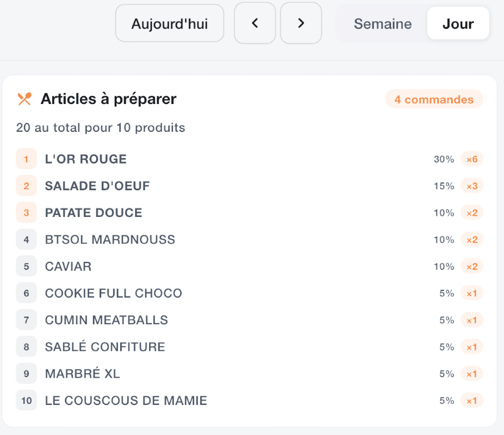Click the 4 commandes badge
The height and width of the screenshot is (435, 504).
pyautogui.click(x=434, y=100)
